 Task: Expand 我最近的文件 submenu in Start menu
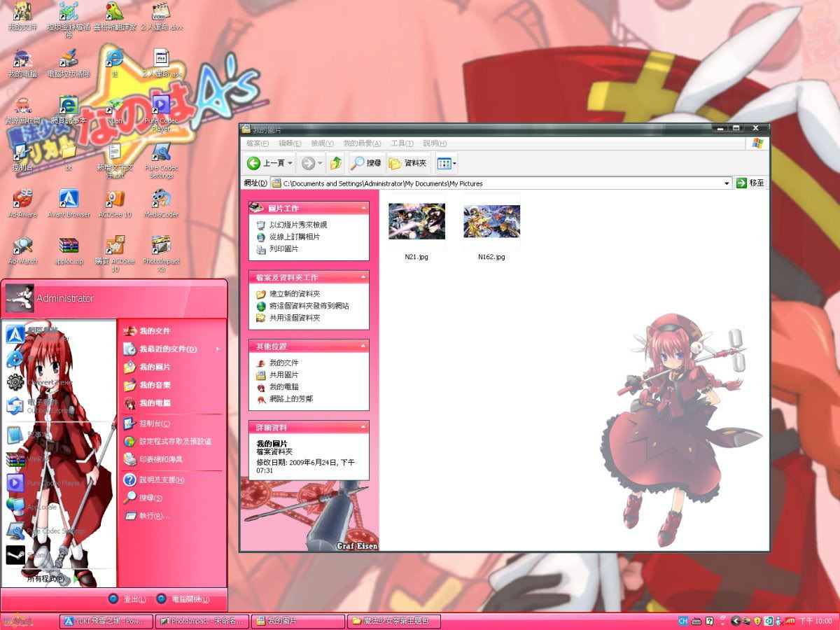172,349
